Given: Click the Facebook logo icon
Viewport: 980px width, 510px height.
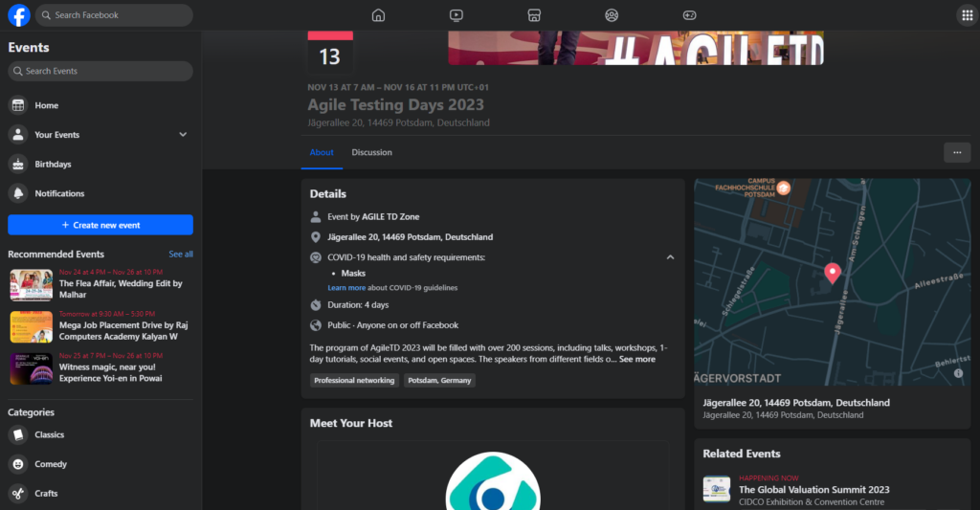Looking at the screenshot, I should 18,15.
